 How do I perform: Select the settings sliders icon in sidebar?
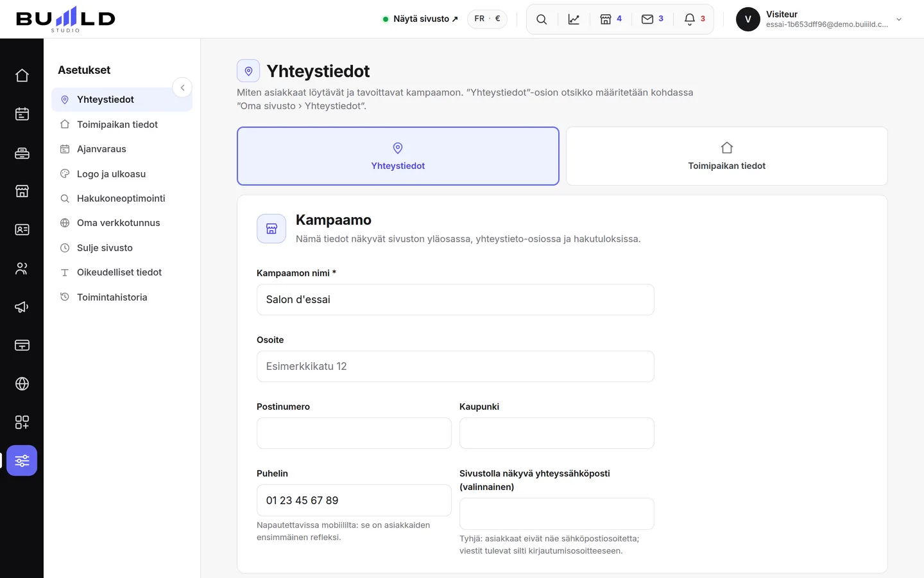pos(22,460)
